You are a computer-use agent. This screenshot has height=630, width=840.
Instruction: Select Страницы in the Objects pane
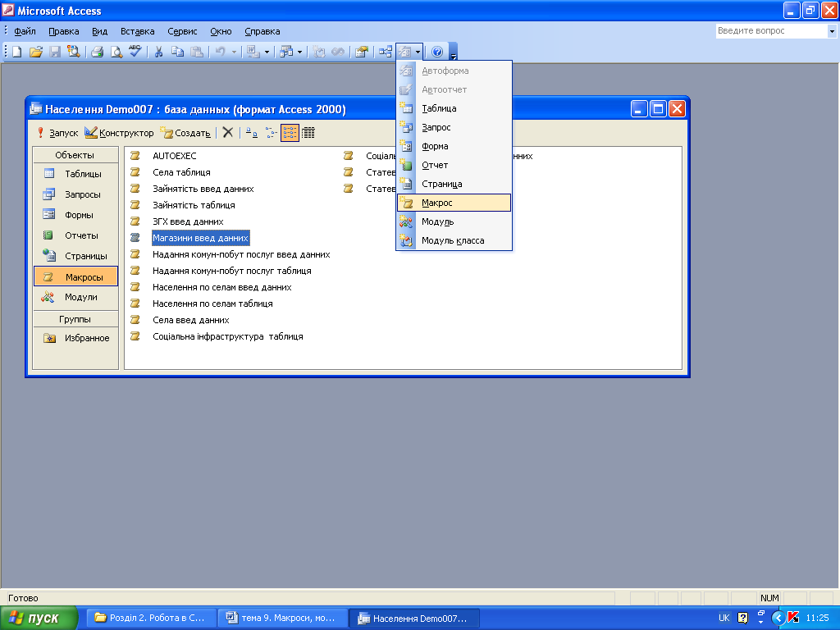[75, 256]
